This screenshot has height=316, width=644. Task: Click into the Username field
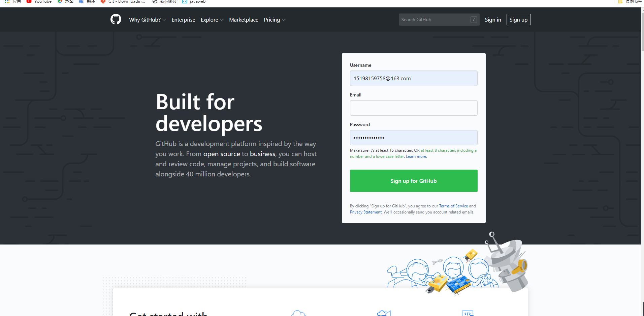click(414, 78)
